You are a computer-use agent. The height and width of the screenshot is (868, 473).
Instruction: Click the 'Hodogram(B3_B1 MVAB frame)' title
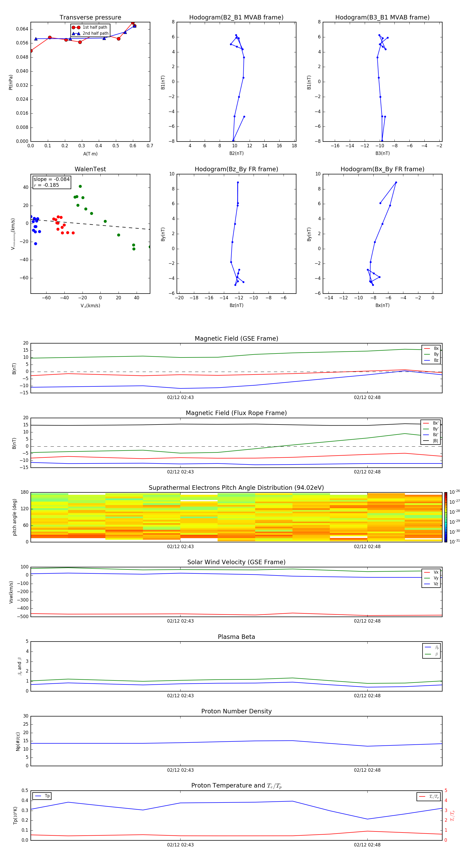(x=382, y=18)
